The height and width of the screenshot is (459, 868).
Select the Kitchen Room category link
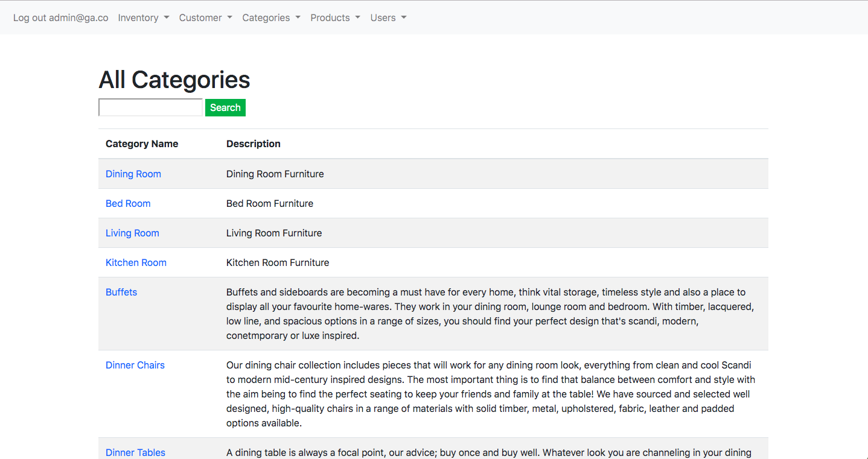pos(136,262)
